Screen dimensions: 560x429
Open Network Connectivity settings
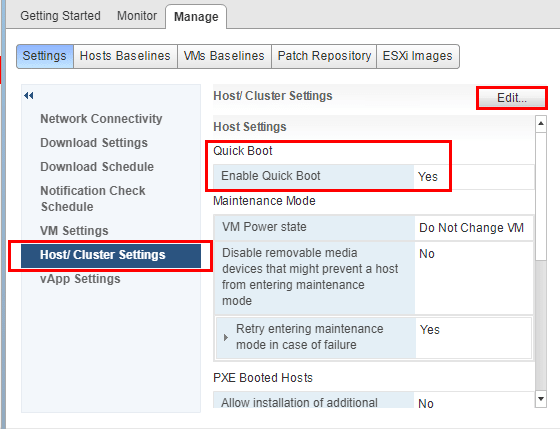tap(101, 119)
